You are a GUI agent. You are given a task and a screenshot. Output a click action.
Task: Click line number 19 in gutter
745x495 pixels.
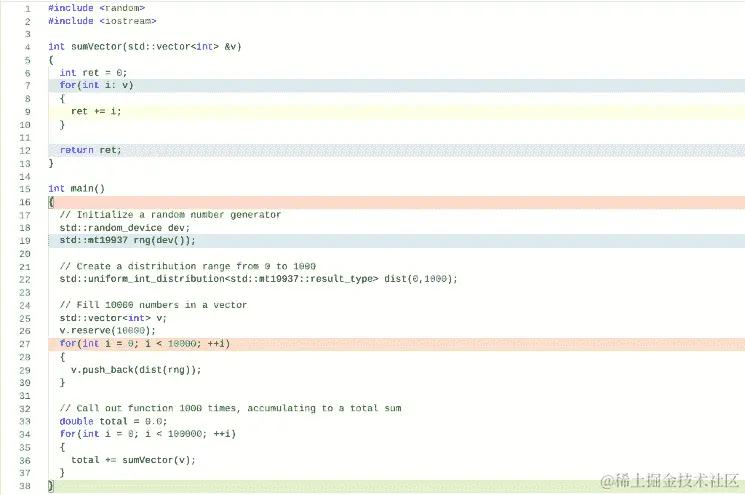coord(25,241)
